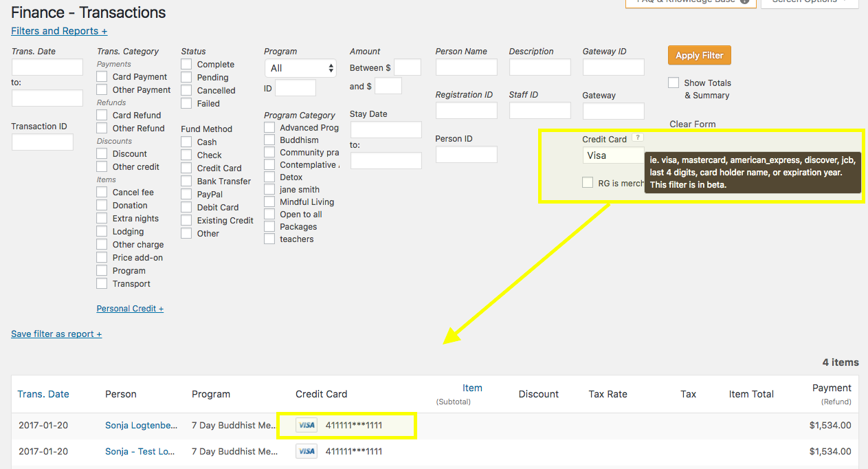Sort by Trans. Date column header
This screenshot has width=868, height=469.
(43, 394)
